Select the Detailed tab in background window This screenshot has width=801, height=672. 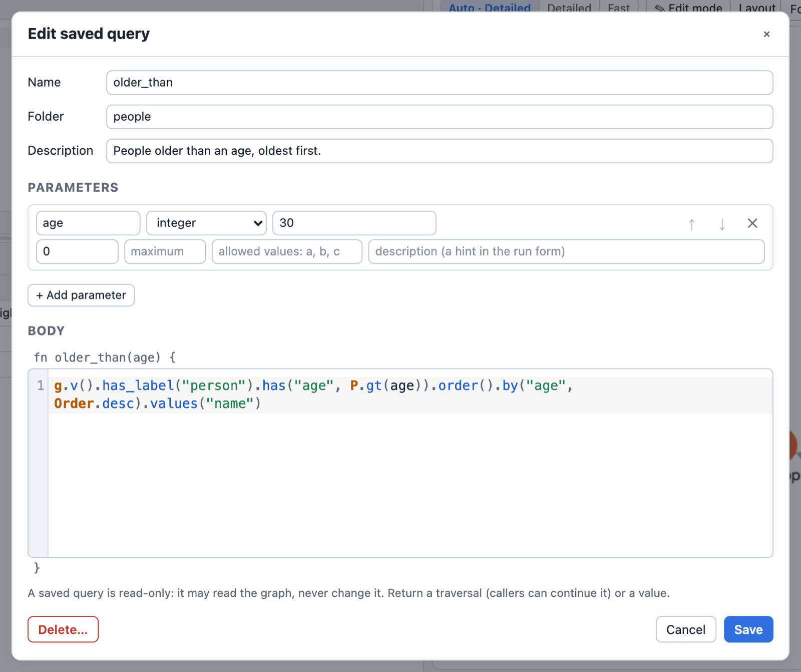[x=569, y=7]
